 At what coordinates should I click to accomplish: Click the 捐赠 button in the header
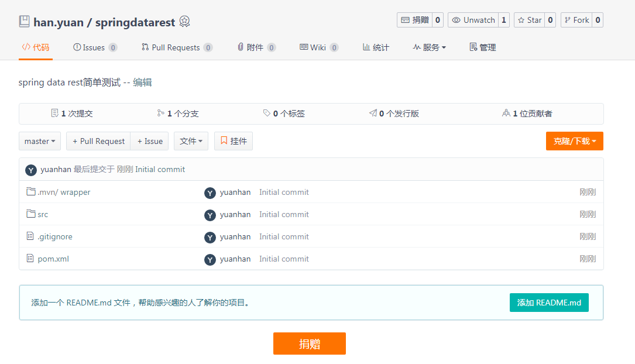click(415, 20)
